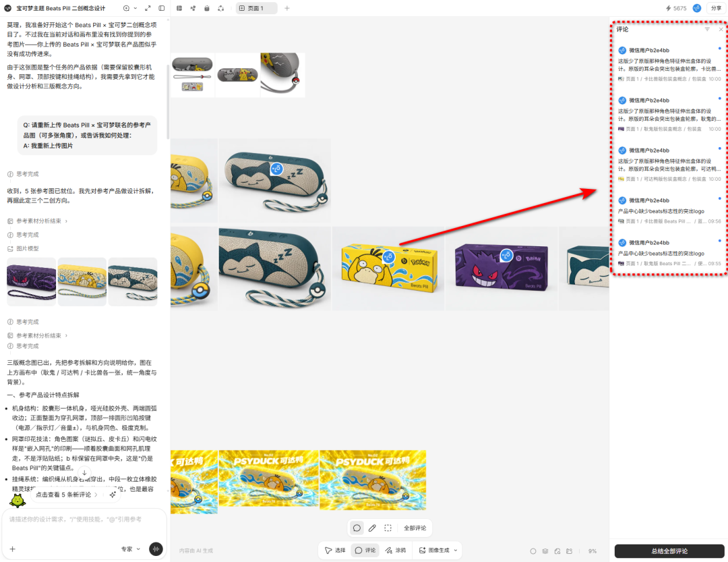Viewport: 728px width, 562px height.
Task: Click the recycle-arrows icon in the canvas header
Action: point(221,8)
